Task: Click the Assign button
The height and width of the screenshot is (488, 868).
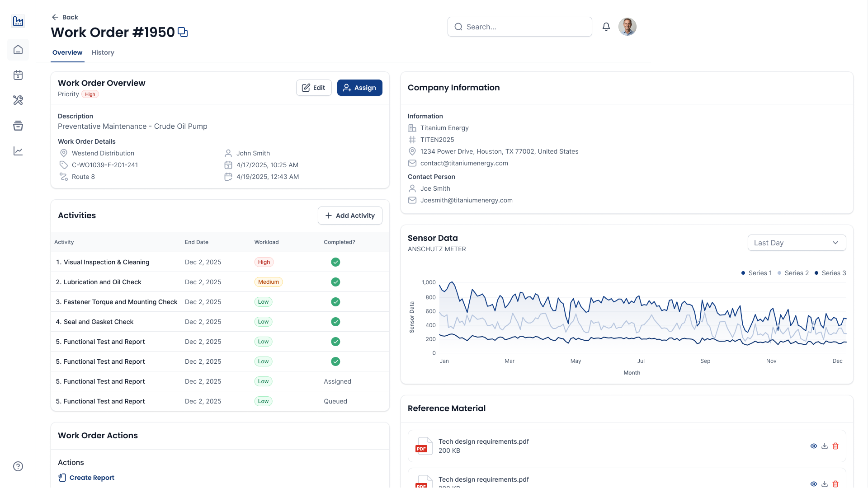Action: click(x=359, y=88)
